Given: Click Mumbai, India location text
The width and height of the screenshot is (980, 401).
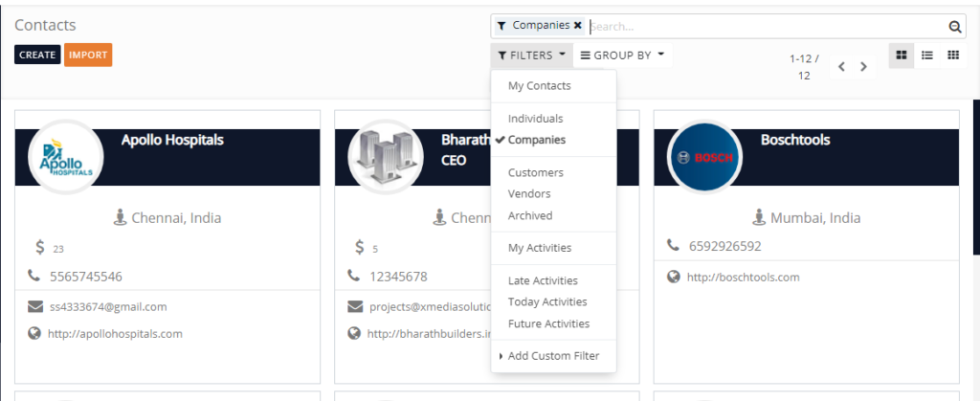Looking at the screenshot, I should 815,218.
